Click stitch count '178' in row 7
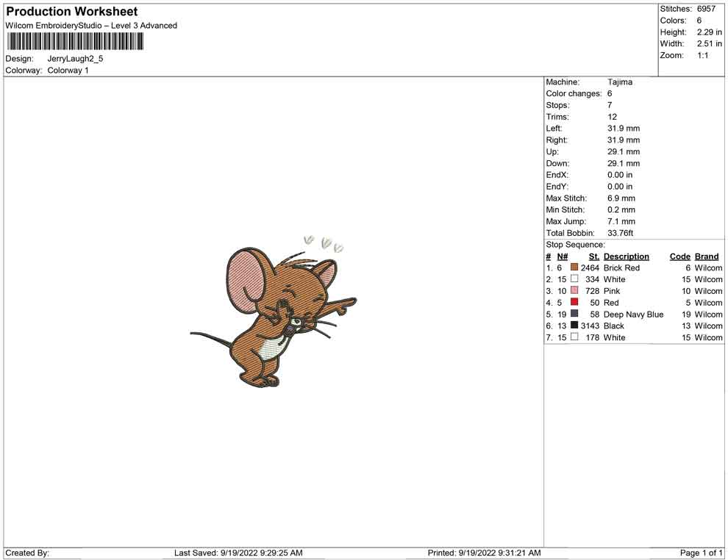 pos(593,337)
